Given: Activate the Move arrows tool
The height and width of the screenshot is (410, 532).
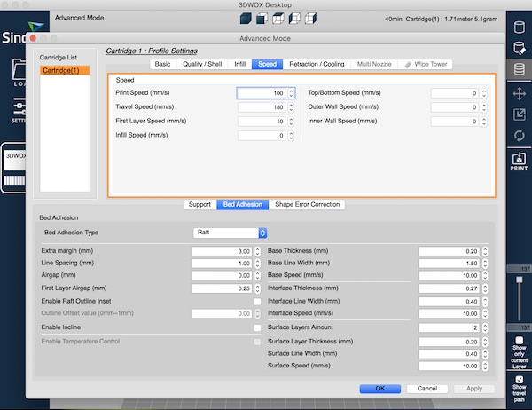Looking at the screenshot, I should 519,93.
